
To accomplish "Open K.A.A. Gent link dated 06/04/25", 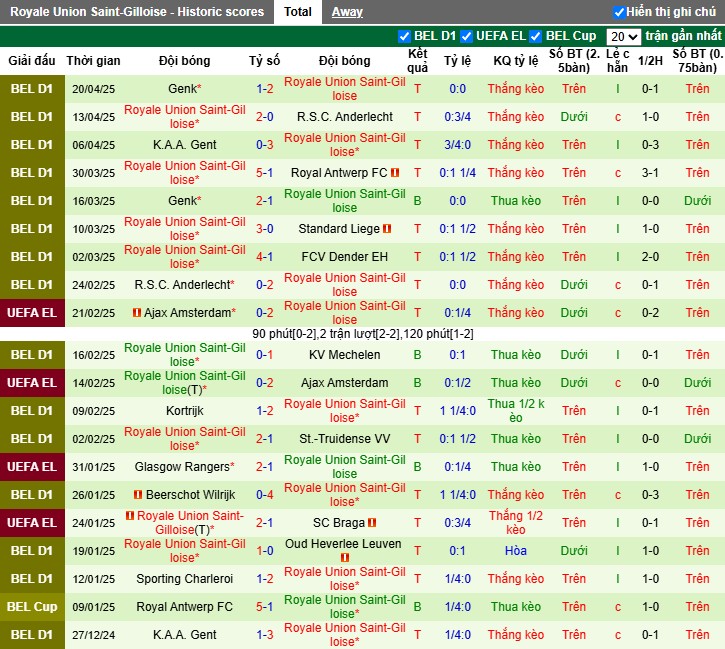I will [184, 145].
